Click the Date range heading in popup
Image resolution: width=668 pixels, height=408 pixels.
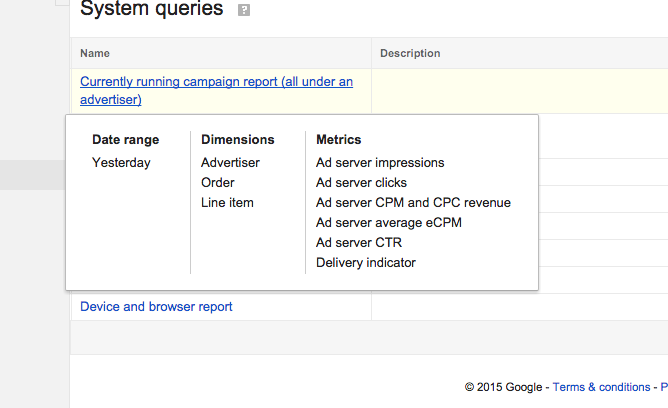point(125,140)
